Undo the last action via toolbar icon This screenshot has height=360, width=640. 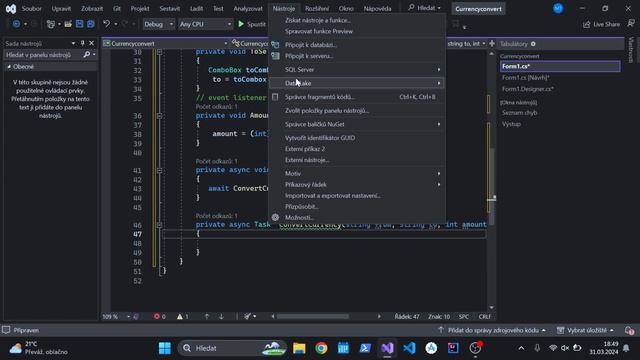107,24
